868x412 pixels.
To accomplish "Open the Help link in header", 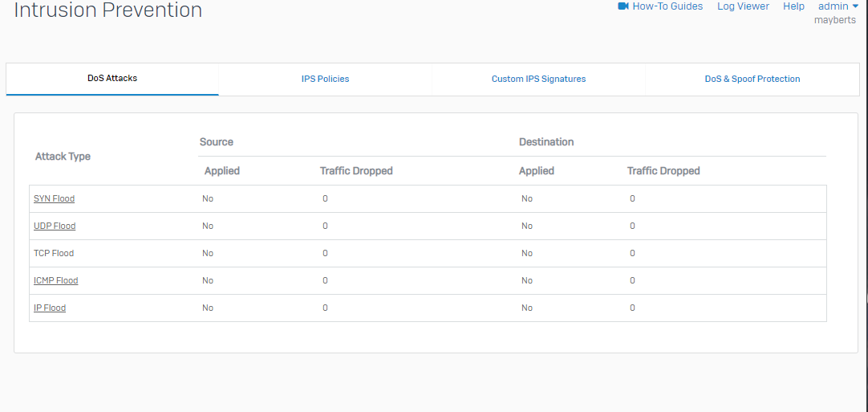I will 793,6.
